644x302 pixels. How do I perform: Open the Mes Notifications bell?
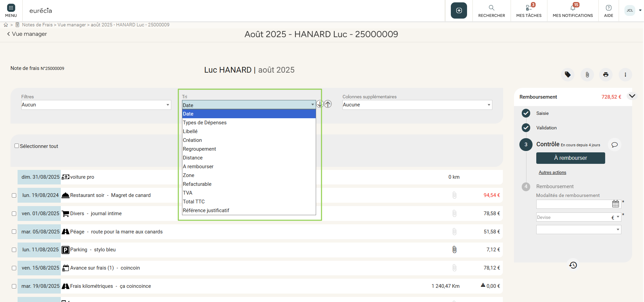pyautogui.click(x=573, y=10)
